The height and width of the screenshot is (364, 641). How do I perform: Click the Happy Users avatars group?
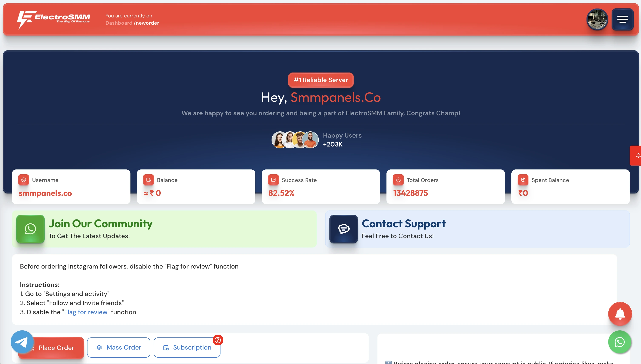295,140
